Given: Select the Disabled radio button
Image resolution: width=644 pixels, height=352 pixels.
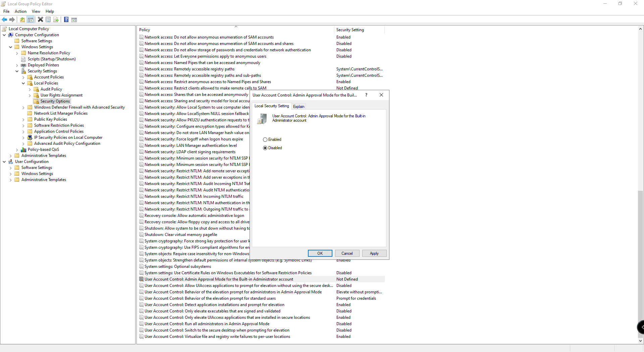Looking at the screenshot, I should [265, 148].
